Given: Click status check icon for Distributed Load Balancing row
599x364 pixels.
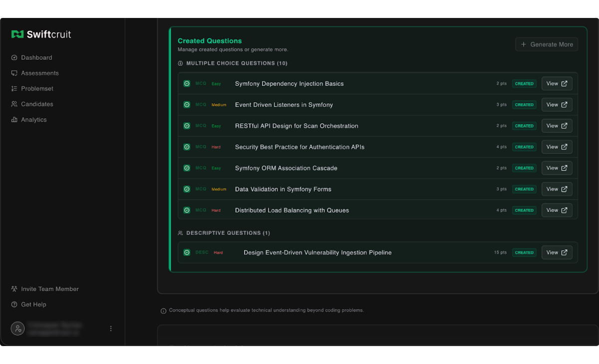Looking at the screenshot, I should click(187, 210).
